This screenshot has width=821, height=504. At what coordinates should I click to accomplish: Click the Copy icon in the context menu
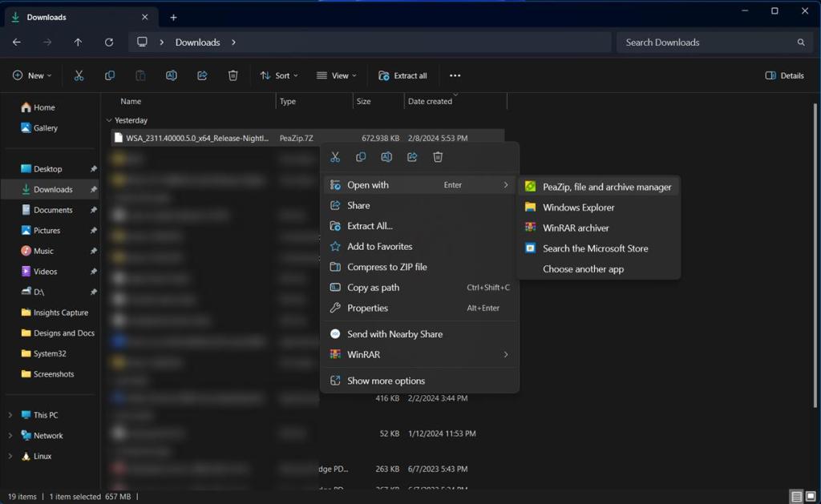[x=361, y=157]
